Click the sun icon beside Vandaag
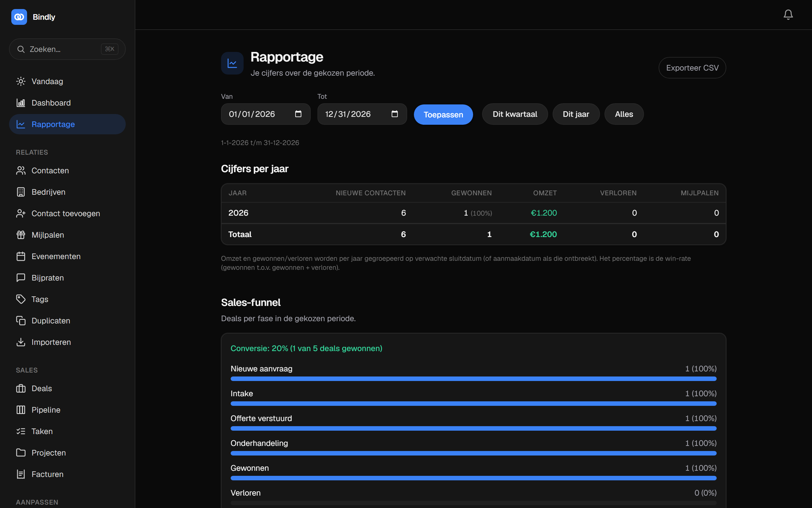The image size is (812, 508). [x=21, y=81]
